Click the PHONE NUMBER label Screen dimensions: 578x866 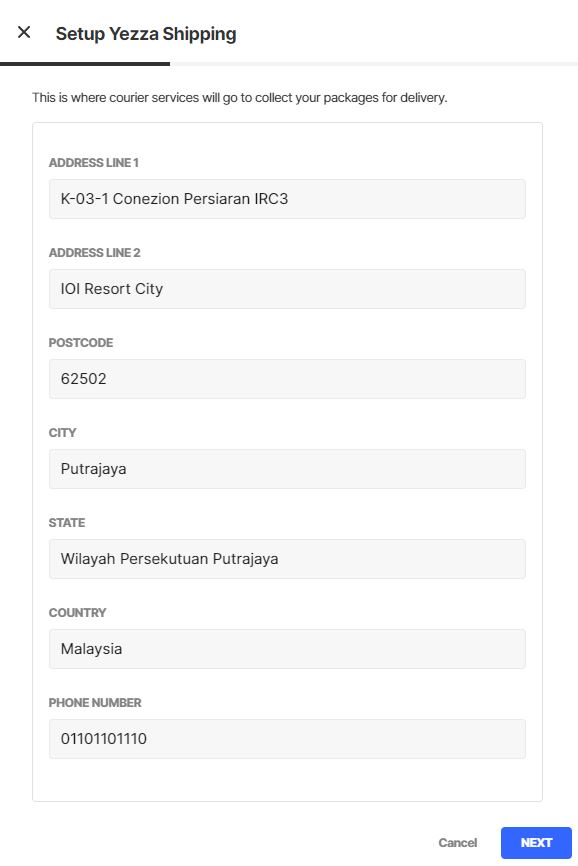95,703
